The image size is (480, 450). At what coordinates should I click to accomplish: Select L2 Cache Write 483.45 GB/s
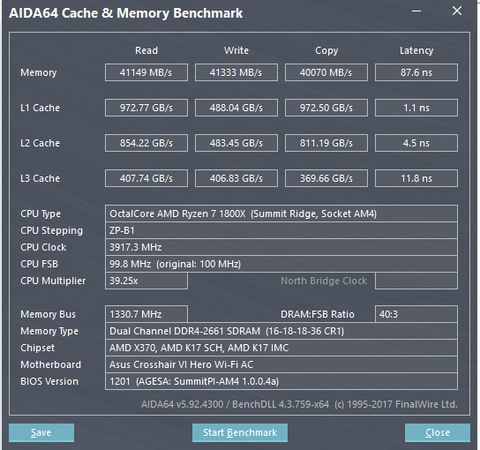(x=236, y=143)
